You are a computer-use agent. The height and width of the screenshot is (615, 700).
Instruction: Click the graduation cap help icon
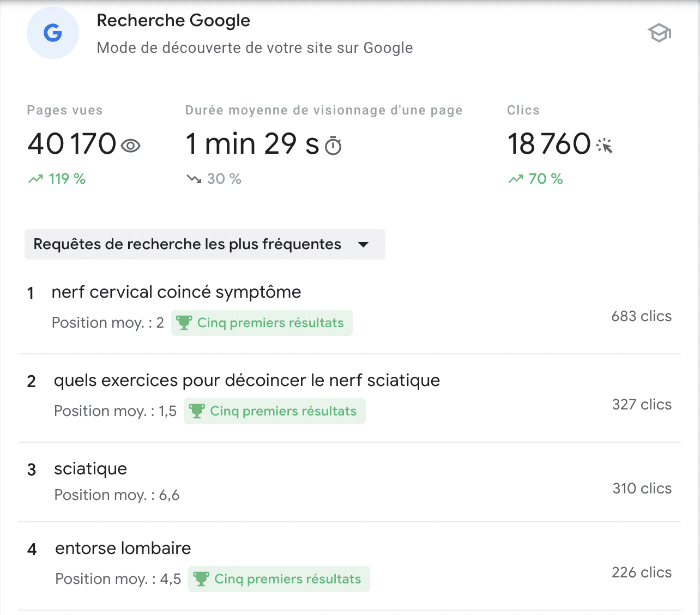(659, 33)
